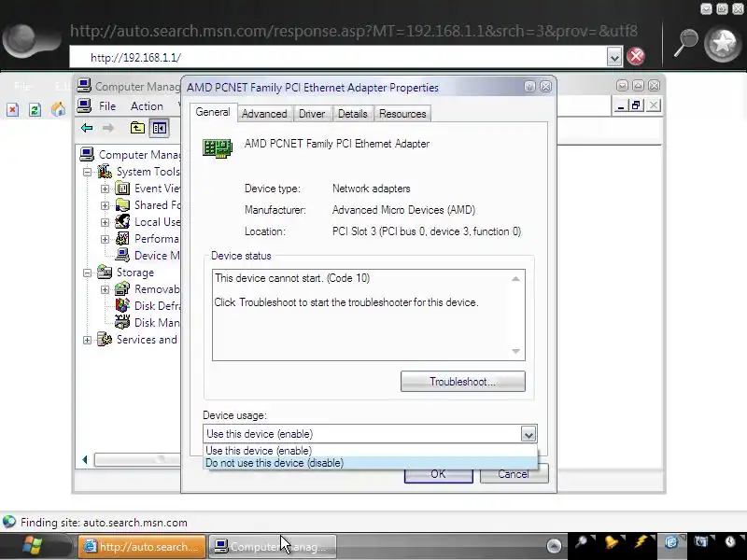The width and height of the screenshot is (747, 560).
Task: Expand the Services and Applications node
Action: pyautogui.click(x=87, y=340)
